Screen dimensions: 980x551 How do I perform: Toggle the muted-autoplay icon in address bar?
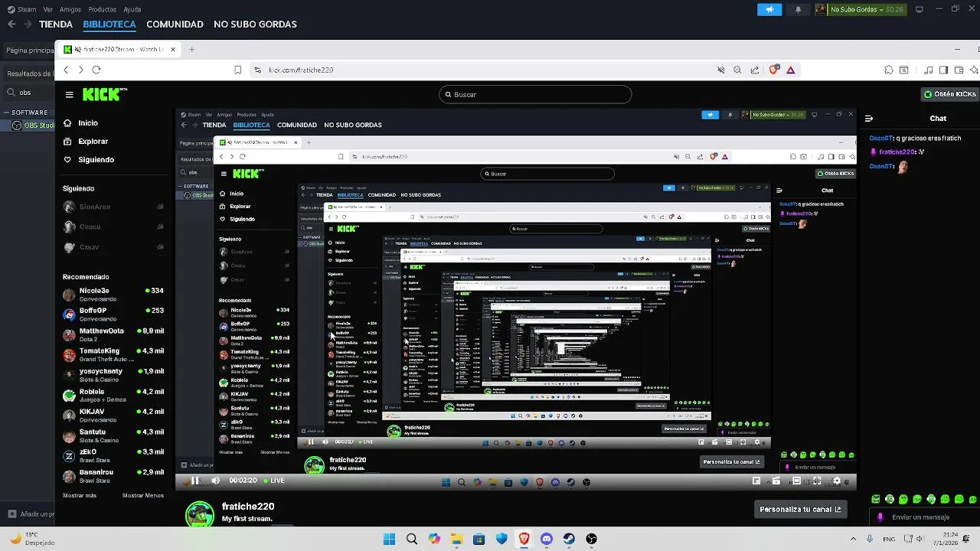click(720, 70)
